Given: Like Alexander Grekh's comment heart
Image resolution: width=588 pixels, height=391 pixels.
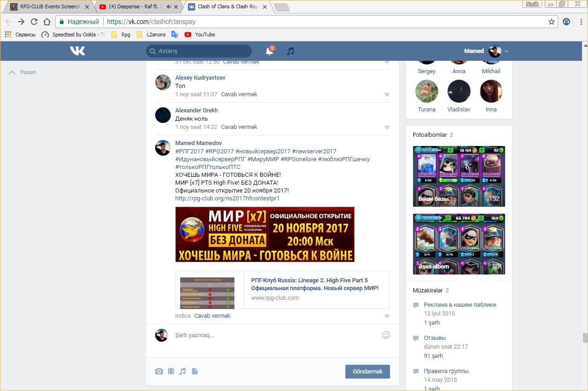Looking at the screenshot, I should pyautogui.click(x=387, y=127).
